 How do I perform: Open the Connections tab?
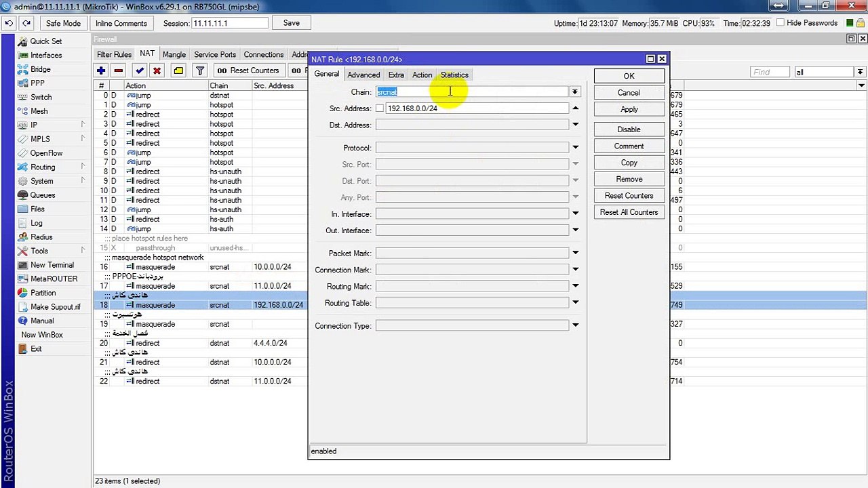(264, 54)
